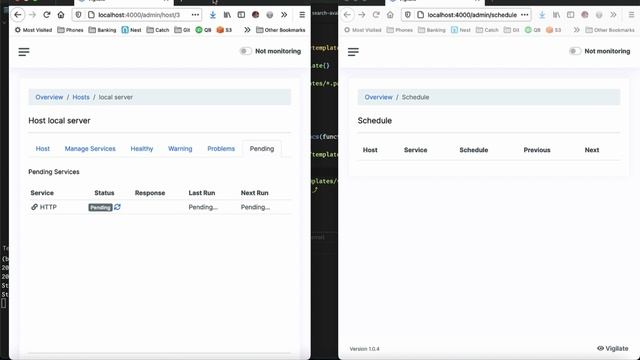640x360 pixels.
Task: Click Overview breadcrumb in Schedule page
Action: 378,97
